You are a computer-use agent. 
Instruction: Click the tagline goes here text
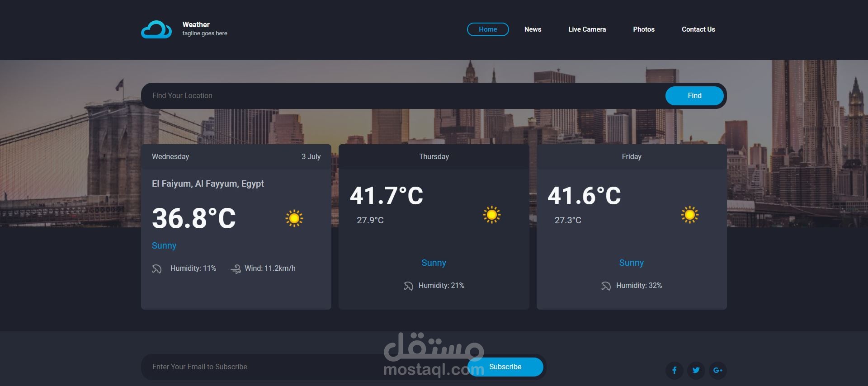pyautogui.click(x=205, y=33)
